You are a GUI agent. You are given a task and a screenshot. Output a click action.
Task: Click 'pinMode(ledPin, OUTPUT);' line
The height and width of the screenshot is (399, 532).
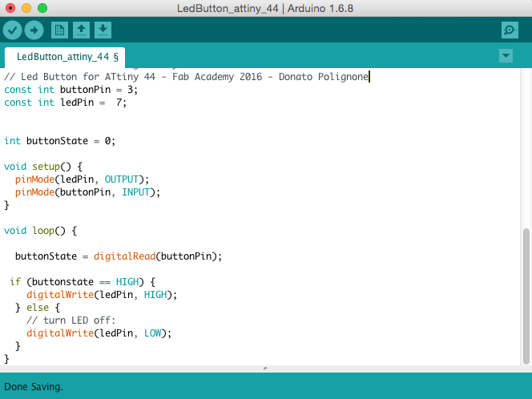coord(82,179)
